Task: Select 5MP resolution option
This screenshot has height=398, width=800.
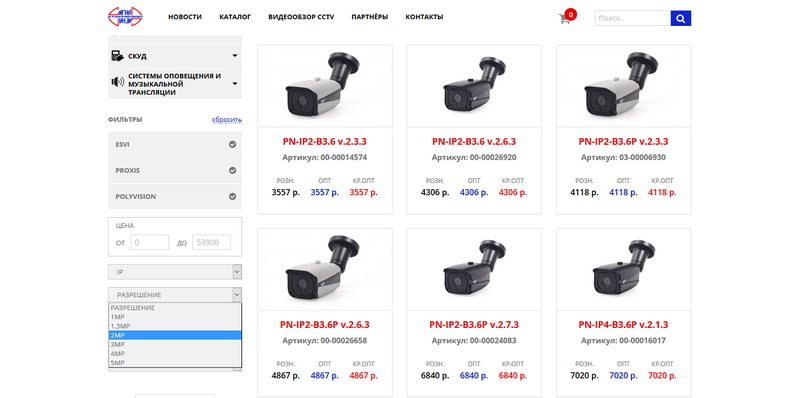Action: point(175,363)
